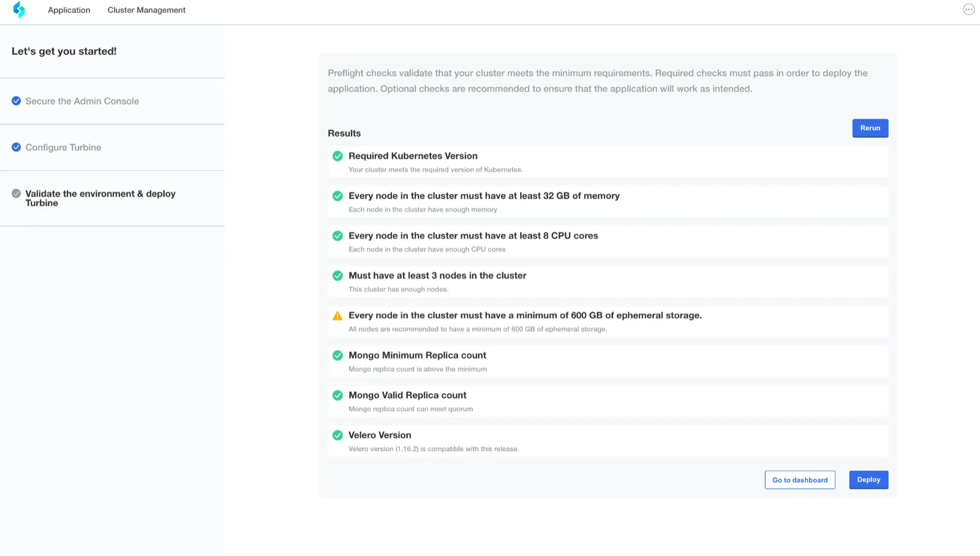Click the Required Kubernetes Version heading
Screen dimensions: 980x556
pos(413,156)
